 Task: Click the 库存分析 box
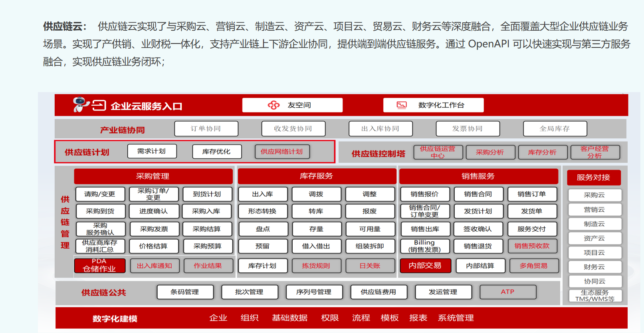543,152
